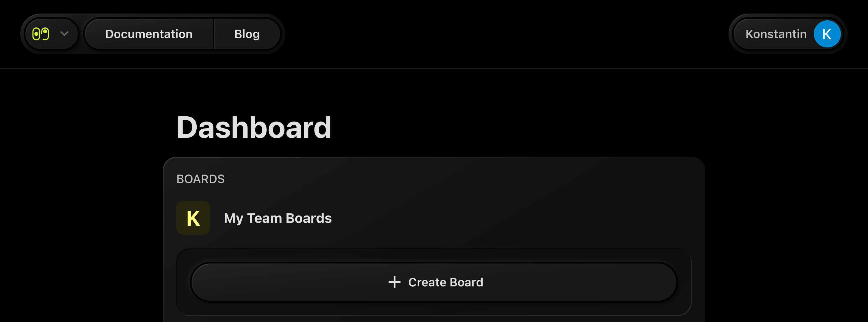
Task: Click the green eyes logo icon
Action: pos(41,34)
